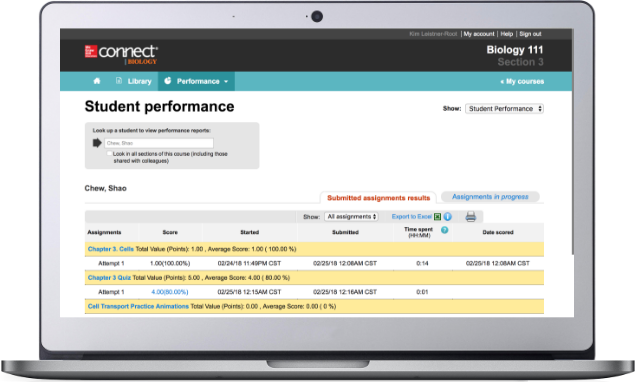Open the All assignments dropdown
This screenshot has width=635, height=382.
point(351,217)
